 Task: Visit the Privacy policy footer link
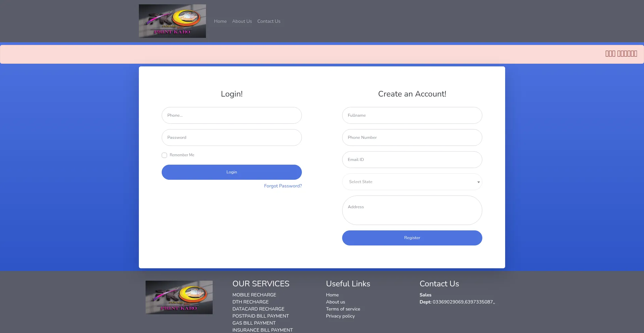tap(340, 316)
